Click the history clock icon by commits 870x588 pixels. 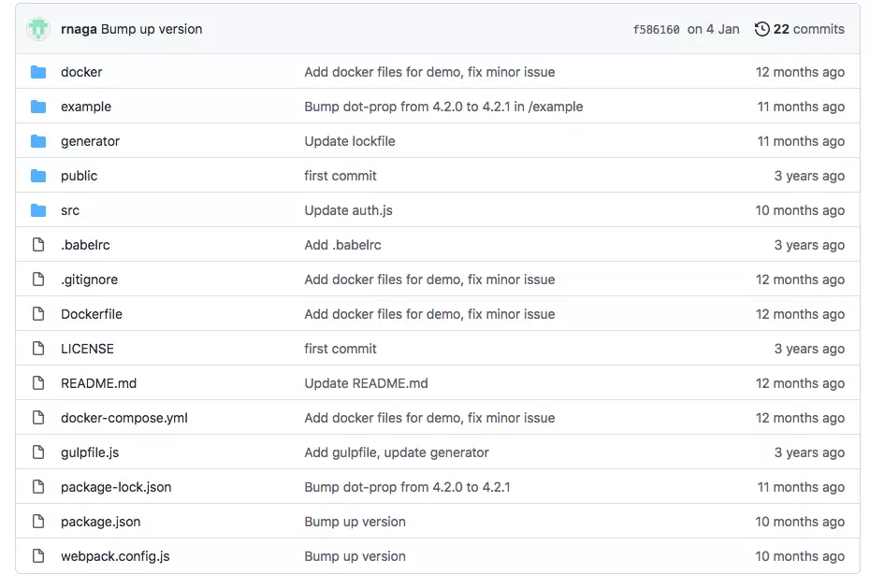pyautogui.click(x=762, y=29)
